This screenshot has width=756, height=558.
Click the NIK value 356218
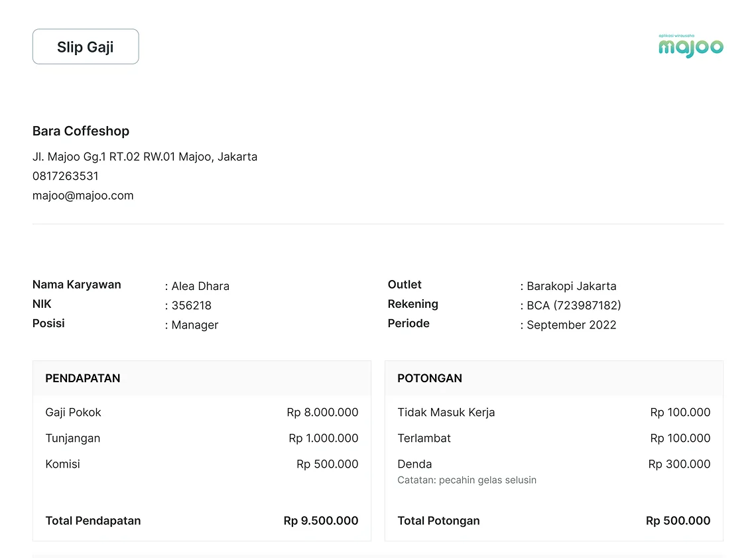[191, 306]
